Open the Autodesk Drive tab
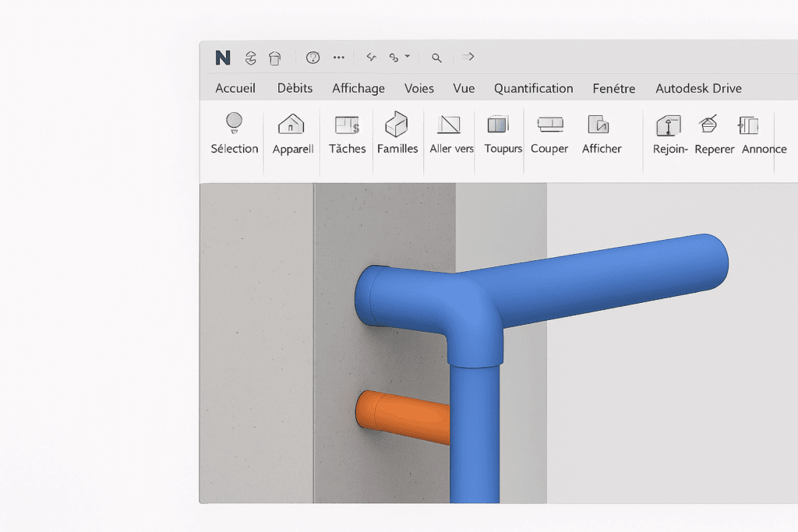 (698, 88)
